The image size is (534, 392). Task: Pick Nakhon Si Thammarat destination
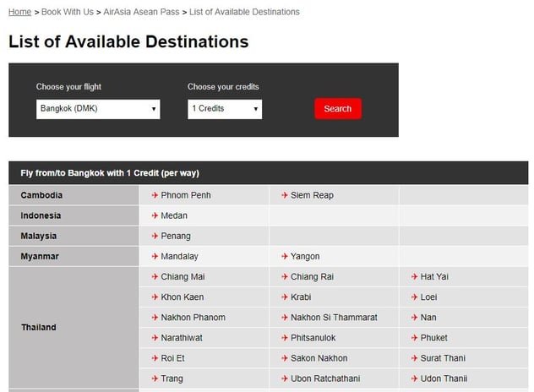[x=334, y=318]
